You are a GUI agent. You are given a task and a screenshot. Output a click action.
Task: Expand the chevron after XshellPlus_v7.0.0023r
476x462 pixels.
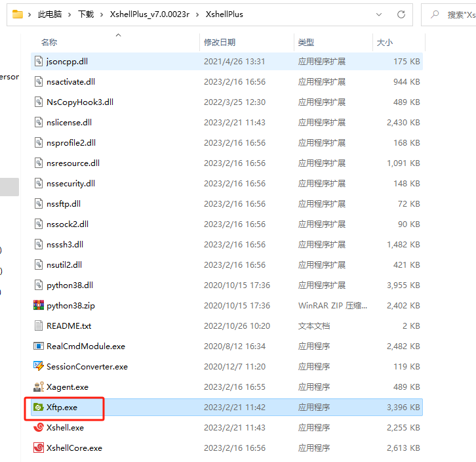(x=197, y=14)
